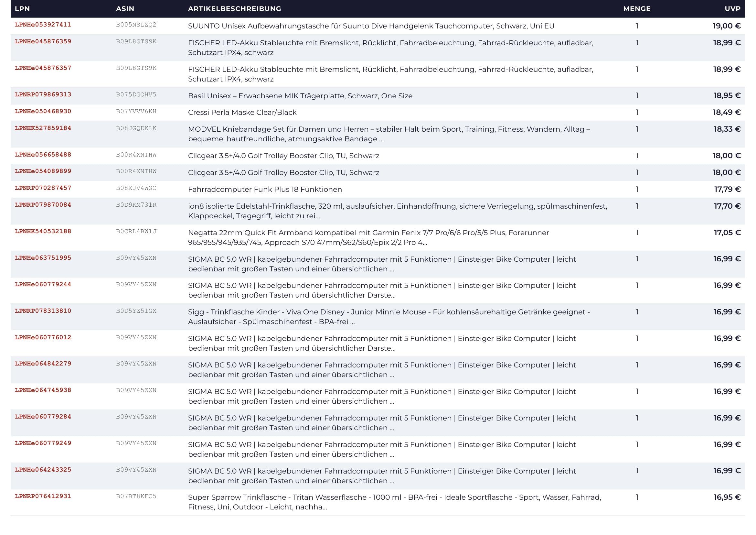Select ASIN B07YVVV6KH
The width and height of the screenshot is (756, 535).
point(136,111)
